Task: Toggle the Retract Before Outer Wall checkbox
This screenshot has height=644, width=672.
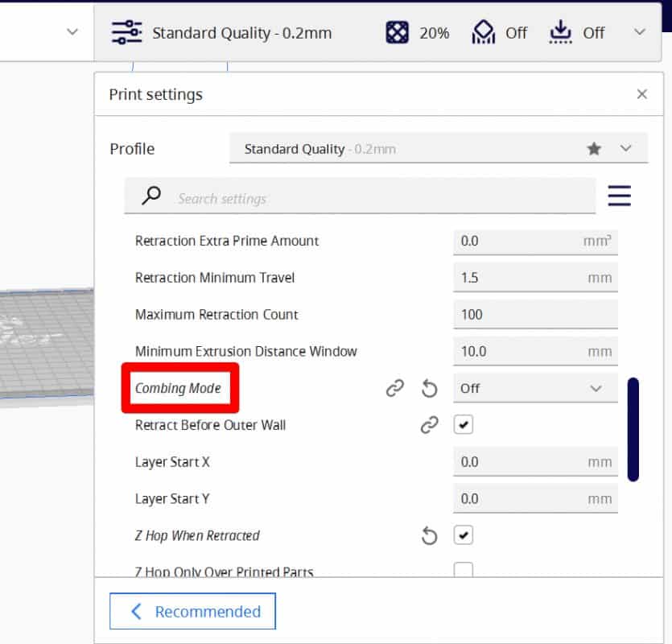Action: (463, 424)
